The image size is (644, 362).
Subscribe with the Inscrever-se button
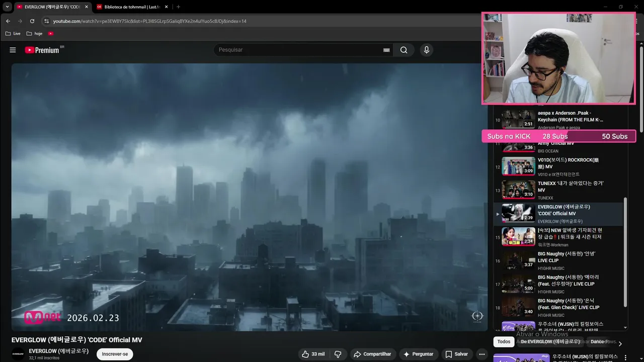(x=115, y=354)
